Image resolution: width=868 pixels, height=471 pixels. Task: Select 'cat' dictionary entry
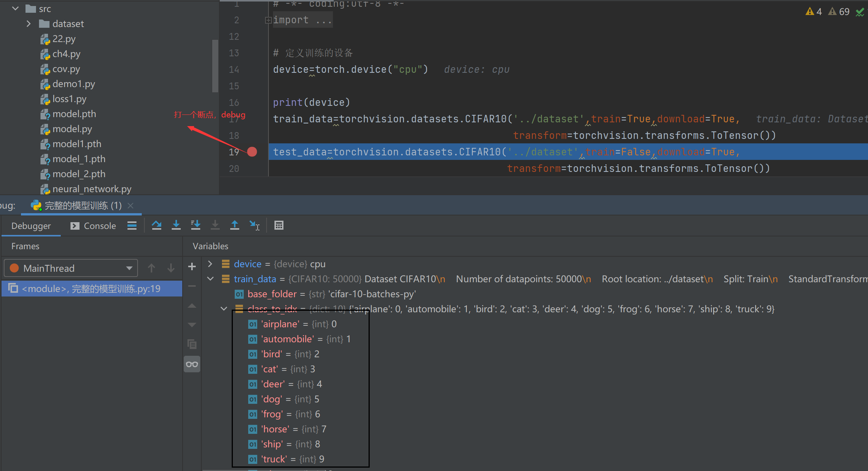tap(282, 369)
